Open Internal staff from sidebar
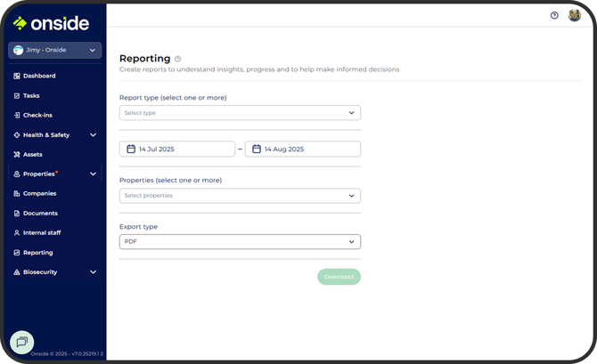This screenshot has width=597, height=364. [42, 233]
